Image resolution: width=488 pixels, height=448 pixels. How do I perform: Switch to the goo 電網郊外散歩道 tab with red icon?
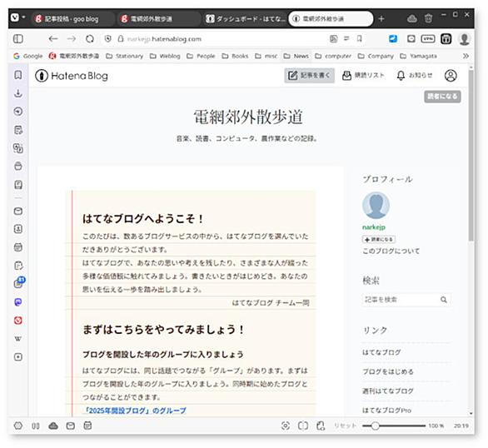[159, 19]
